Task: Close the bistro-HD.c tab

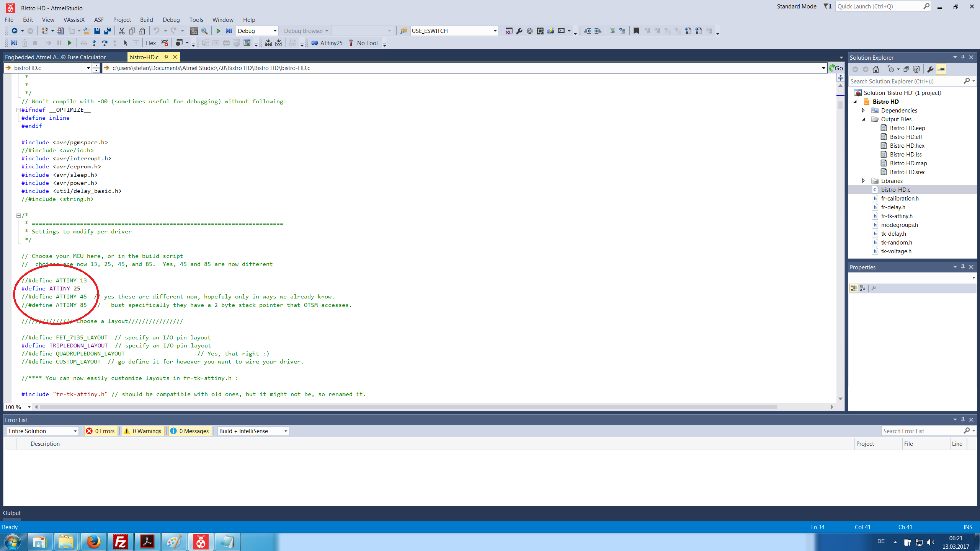Action: tap(175, 57)
